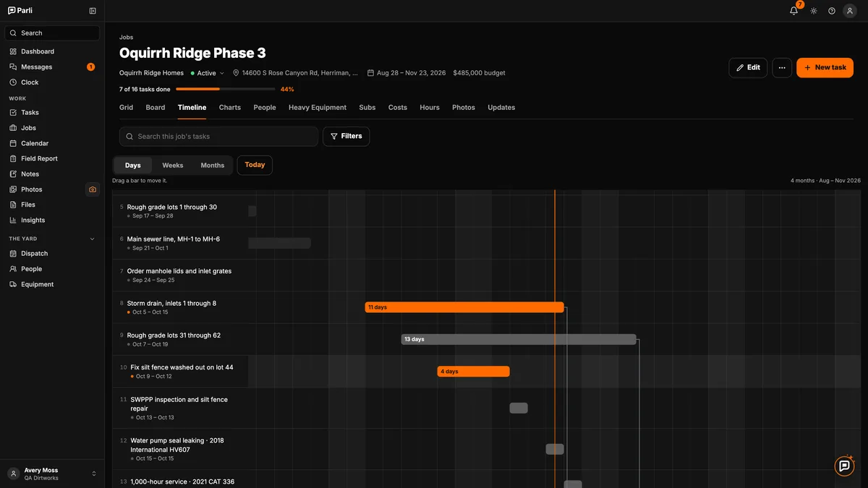868x488 pixels.
Task: Open Active status dropdown
Action: coord(208,73)
